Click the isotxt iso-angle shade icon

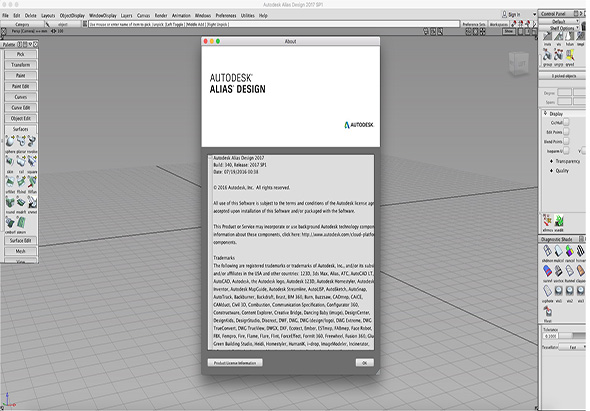(x=558, y=271)
